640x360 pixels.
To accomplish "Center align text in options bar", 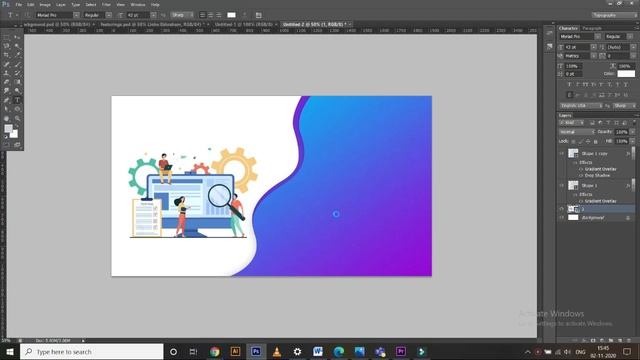I will coord(211,15).
